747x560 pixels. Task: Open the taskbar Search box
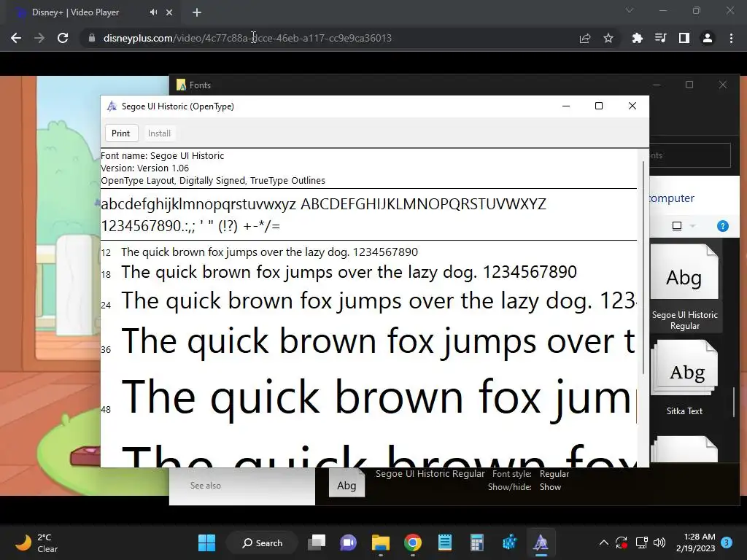(x=262, y=542)
